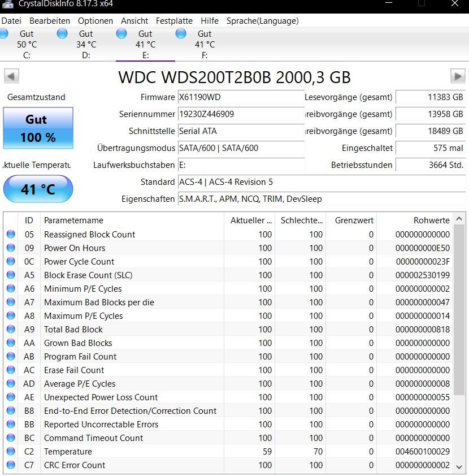Screen dimensions: 469x476
Task: Click the Eingeschaltet value 575 mal
Action: (431, 148)
